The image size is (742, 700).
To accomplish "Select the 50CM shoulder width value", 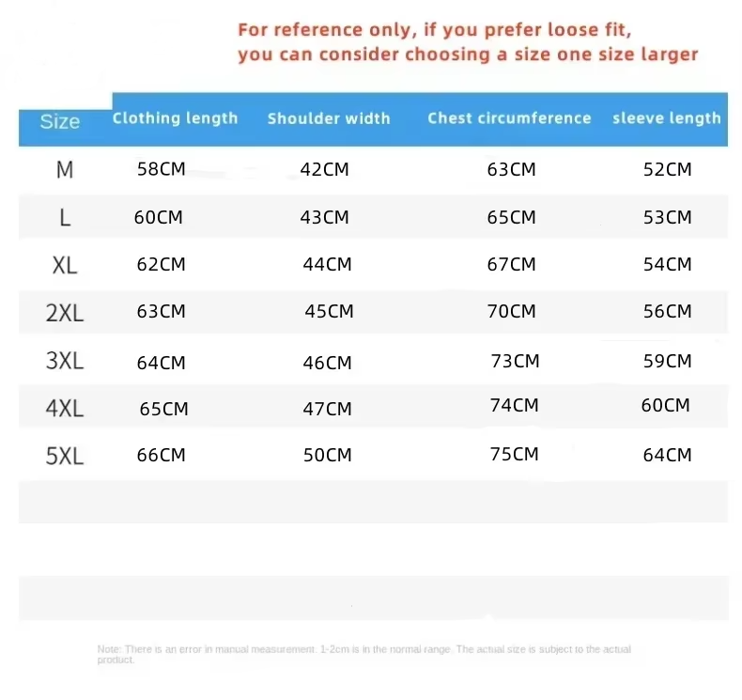I will click(328, 455).
